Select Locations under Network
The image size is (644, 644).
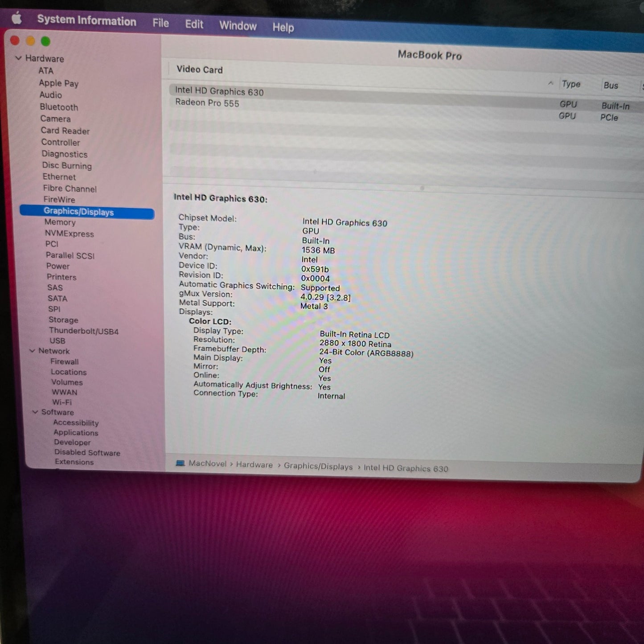69,372
